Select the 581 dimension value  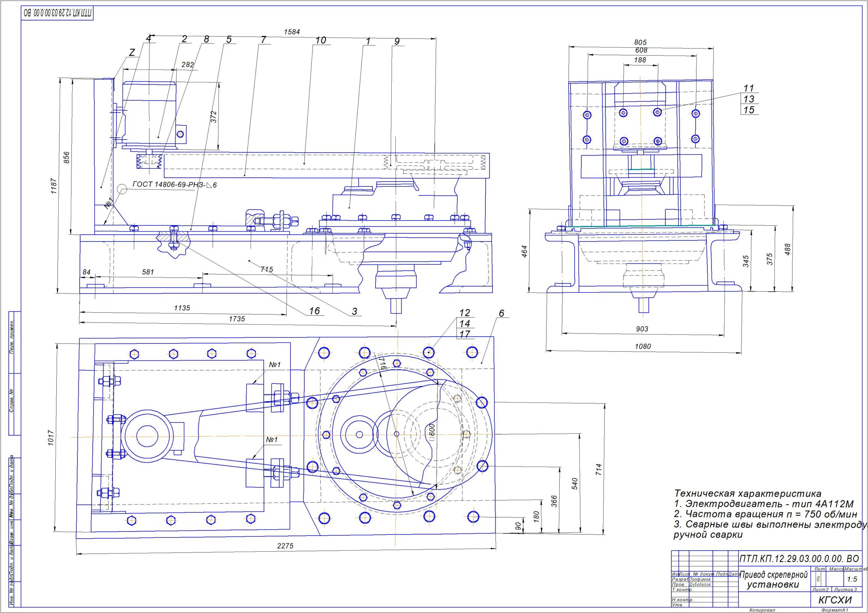click(x=148, y=272)
